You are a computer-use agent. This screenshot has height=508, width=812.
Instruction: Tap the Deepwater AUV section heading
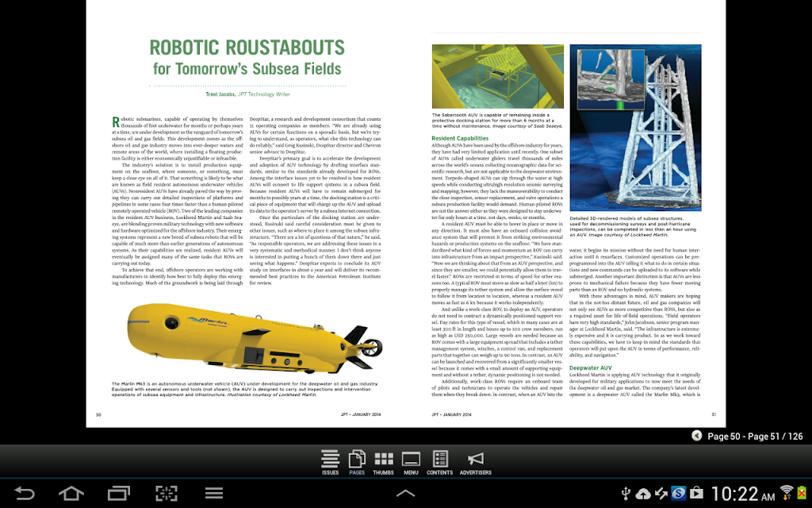point(590,368)
